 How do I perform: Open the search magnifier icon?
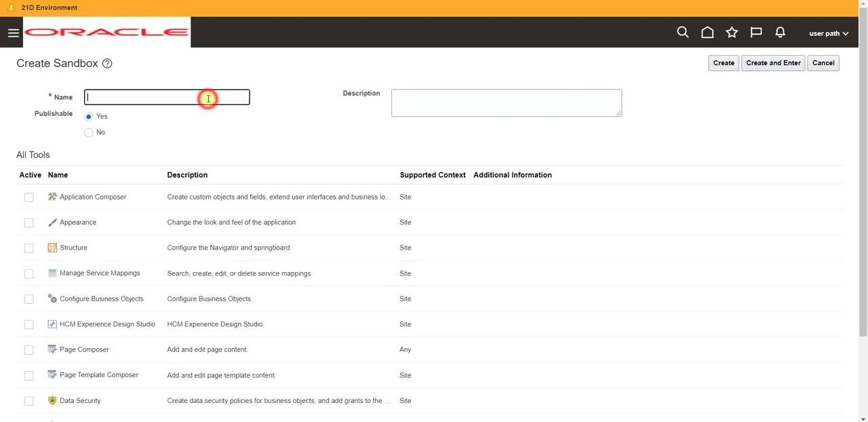(683, 33)
